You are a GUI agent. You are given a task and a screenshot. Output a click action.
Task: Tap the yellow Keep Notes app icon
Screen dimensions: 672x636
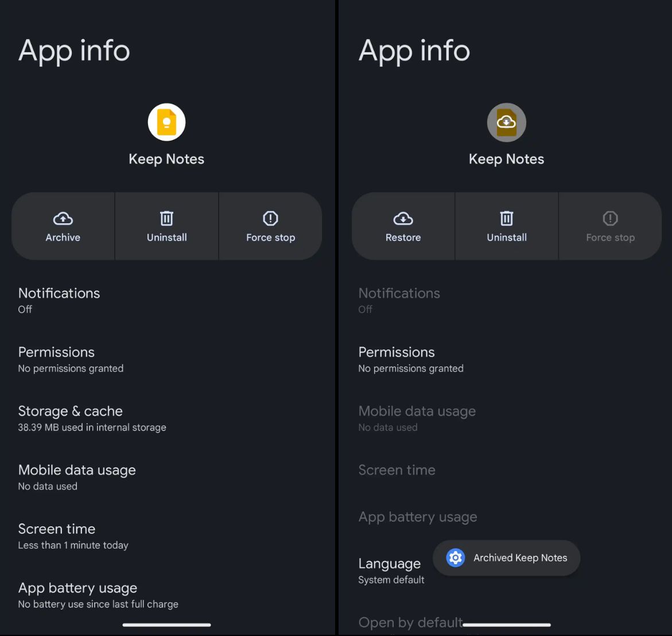point(166,122)
